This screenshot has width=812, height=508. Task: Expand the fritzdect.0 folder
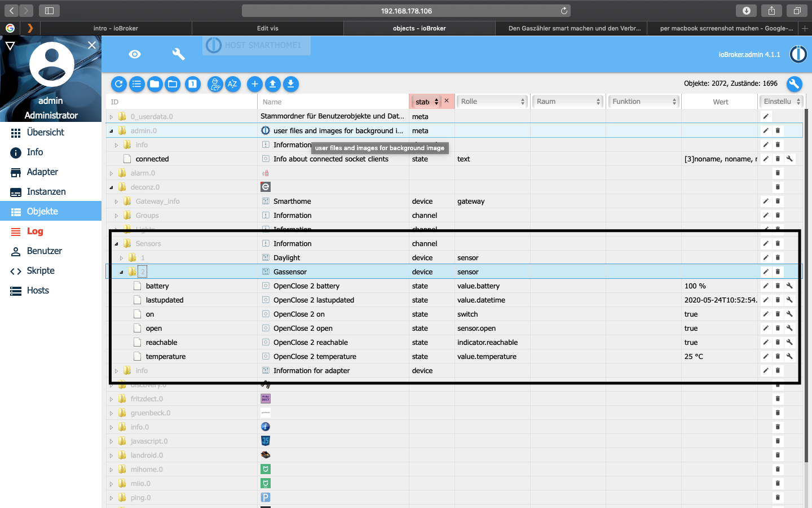click(112, 399)
